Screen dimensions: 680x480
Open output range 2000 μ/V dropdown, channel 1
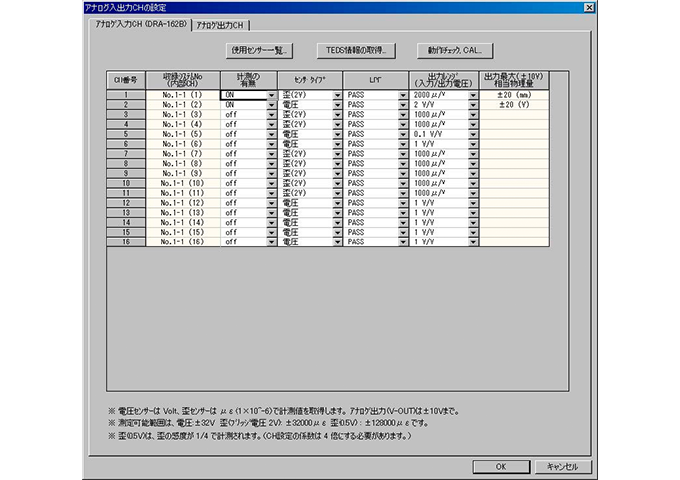click(x=473, y=95)
